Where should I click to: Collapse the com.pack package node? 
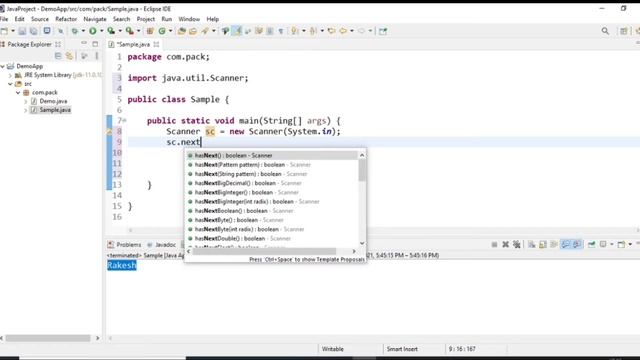(18, 93)
